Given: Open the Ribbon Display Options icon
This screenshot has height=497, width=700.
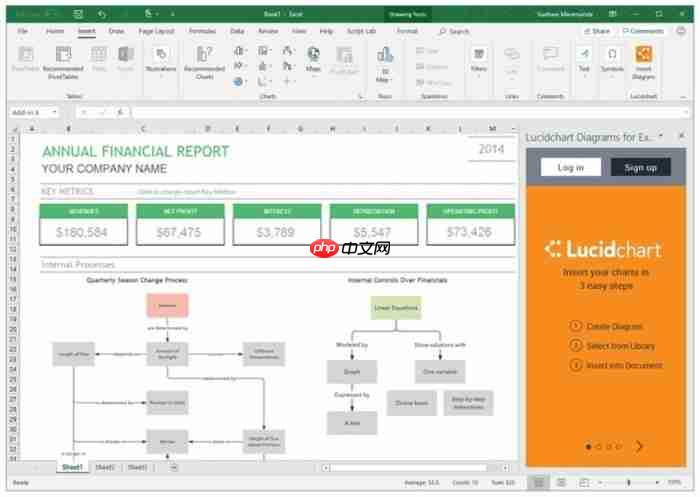Looking at the screenshot, I should click(612, 14).
